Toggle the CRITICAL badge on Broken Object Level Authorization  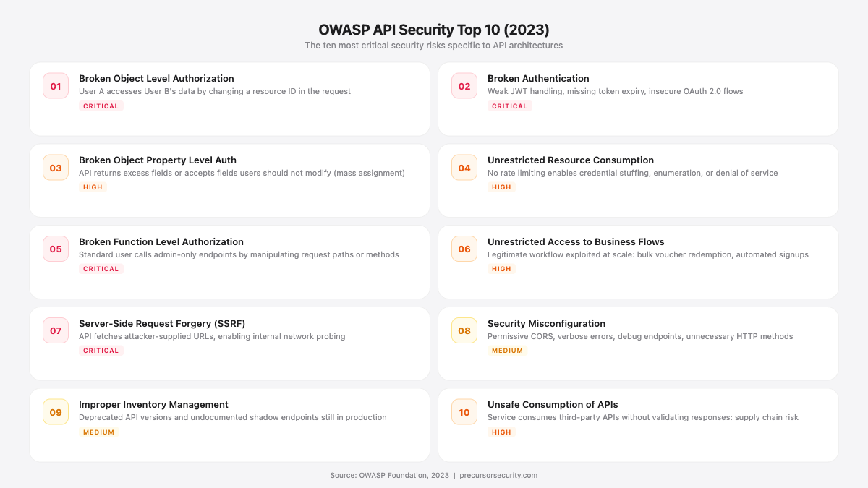coord(101,106)
